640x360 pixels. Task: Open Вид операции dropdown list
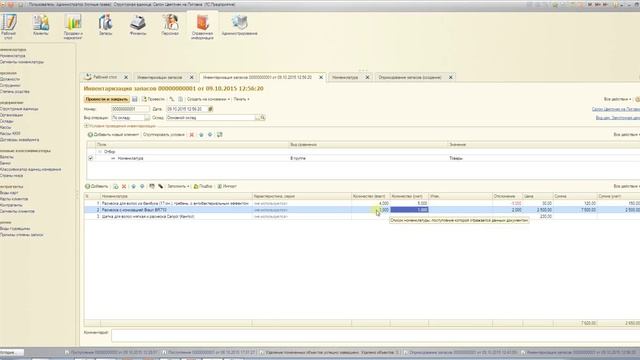pos(147,118)
